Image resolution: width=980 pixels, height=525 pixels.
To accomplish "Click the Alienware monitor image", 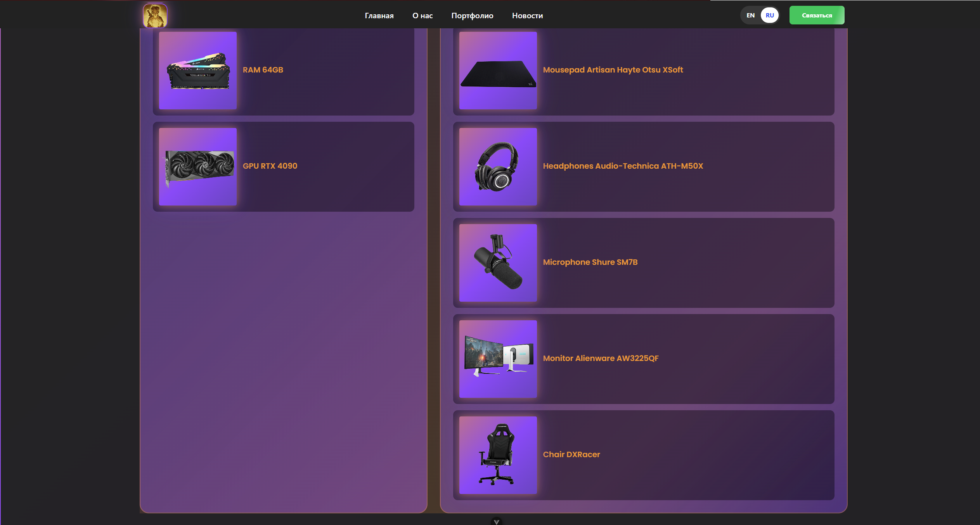I will click(x=498, y=359).
